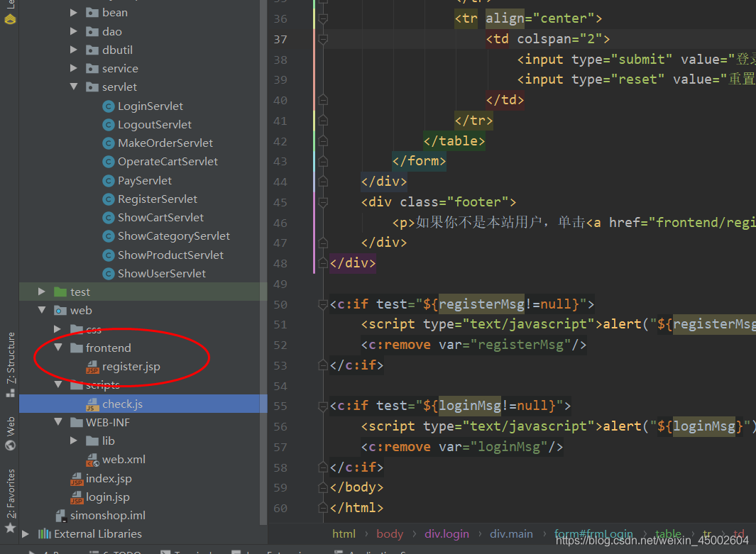Toggle code fold at line 37
Image resolution: width=756 pixels, height=554 pixels.
(323, 39)
